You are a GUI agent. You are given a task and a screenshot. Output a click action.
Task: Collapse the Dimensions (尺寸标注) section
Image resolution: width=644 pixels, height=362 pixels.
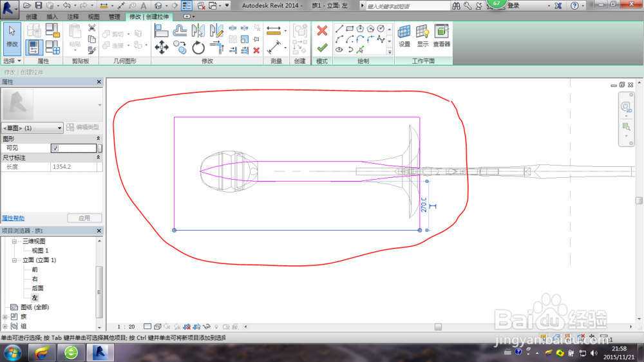(98, 157)
